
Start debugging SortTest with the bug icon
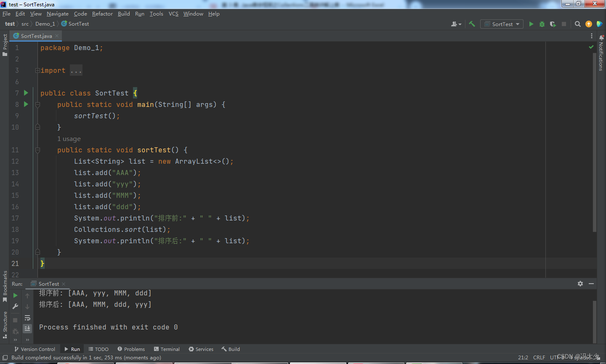pyautogui.click(x=542, y=24)
